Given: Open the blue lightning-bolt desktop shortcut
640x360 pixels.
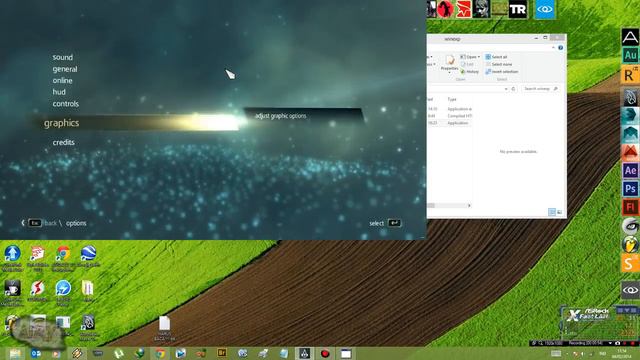Looking at the screenshot, I should (63, 288).
